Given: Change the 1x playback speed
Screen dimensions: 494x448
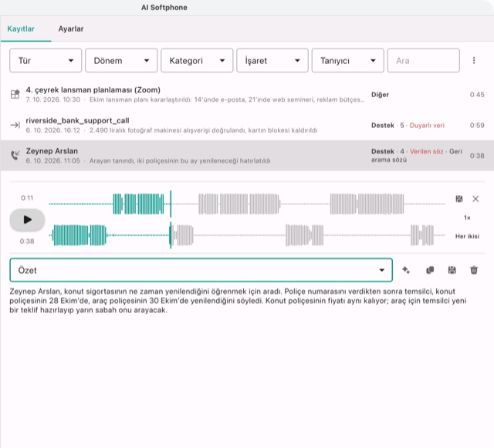Looking at the screenshot, I should coord(467,217).
